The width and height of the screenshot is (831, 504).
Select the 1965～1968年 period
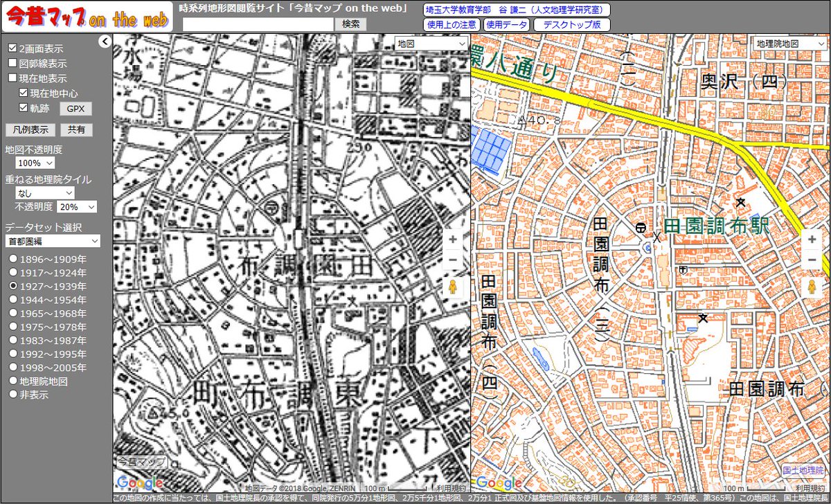pos(12,313)
